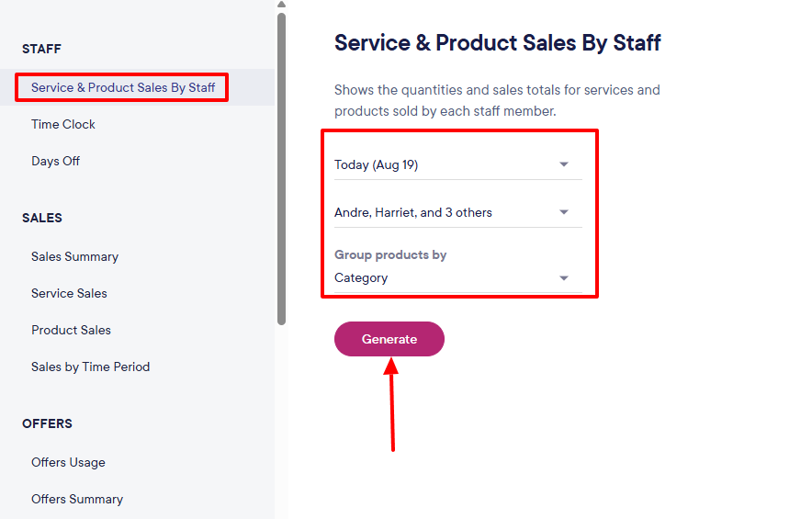Click the report description text
812x519 pixels.
(497, 100)
